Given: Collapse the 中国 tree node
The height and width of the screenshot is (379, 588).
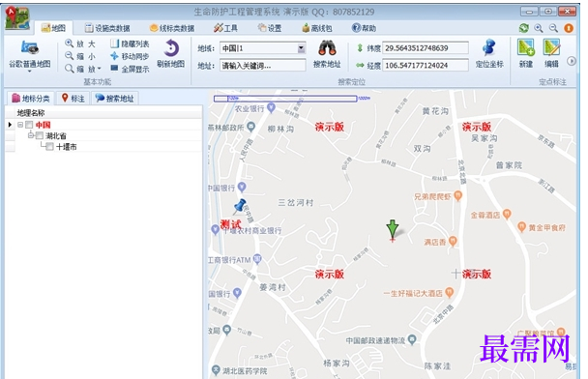Looking at the screenshot, I should [x=20, y=125].
